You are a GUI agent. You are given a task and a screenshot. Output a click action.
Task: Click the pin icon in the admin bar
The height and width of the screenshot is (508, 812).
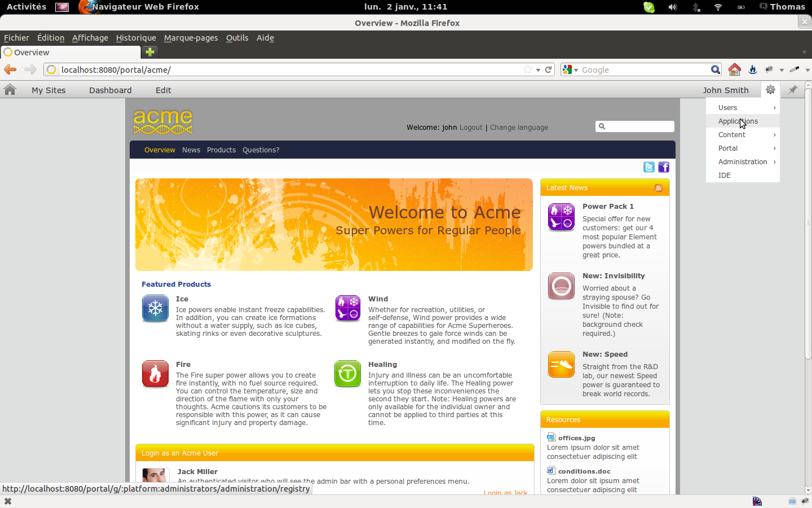(793, 90)
